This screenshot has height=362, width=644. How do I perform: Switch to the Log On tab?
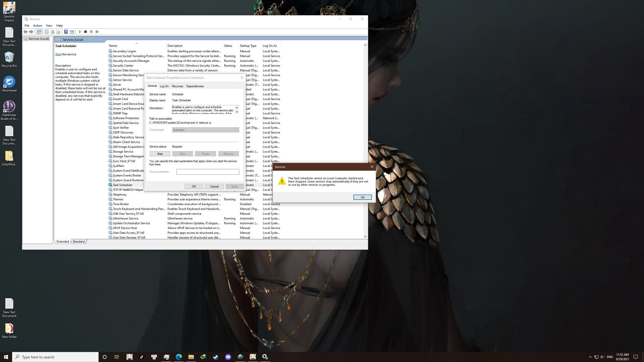(164, 86)
